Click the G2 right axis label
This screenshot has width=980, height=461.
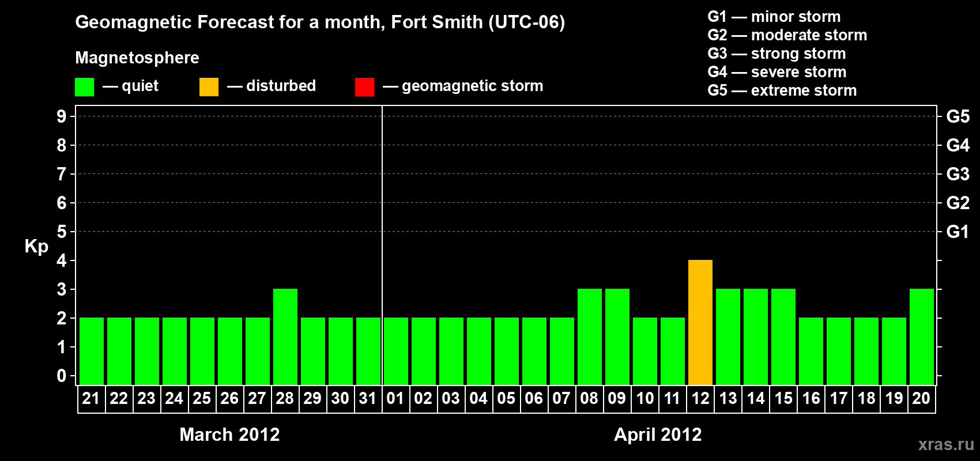point(958,203)
